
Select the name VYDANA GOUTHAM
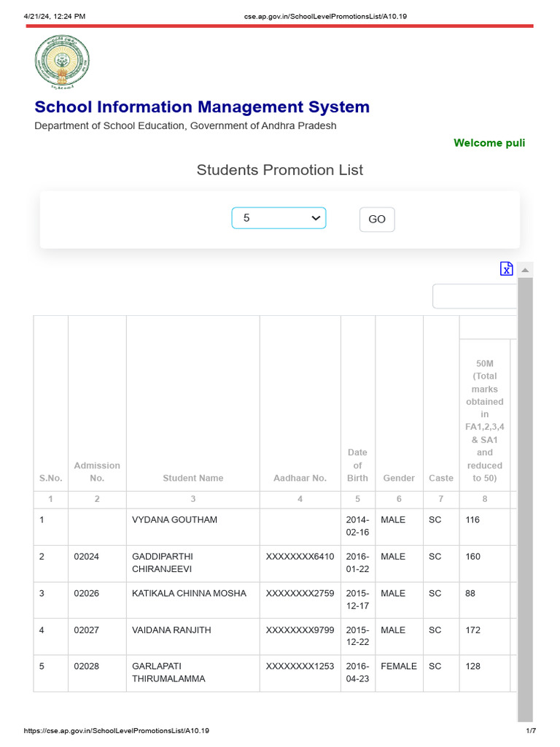(x=174, y=519)
